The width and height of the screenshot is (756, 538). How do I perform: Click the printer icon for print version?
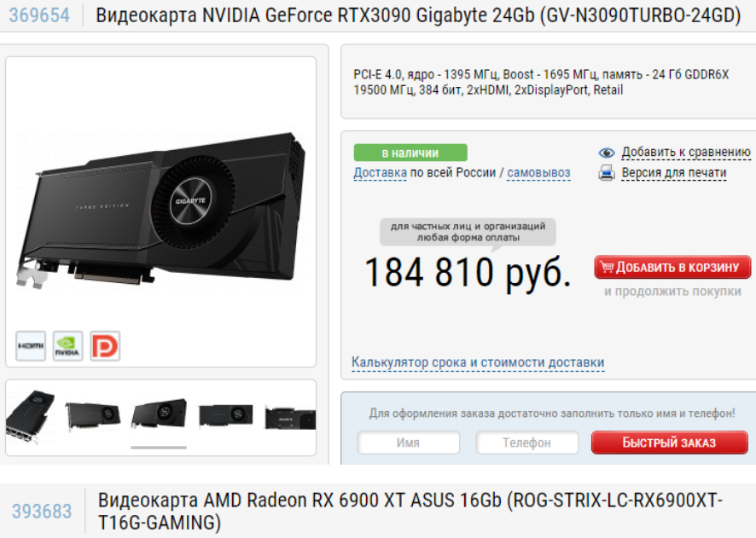(x=607, y=172)
